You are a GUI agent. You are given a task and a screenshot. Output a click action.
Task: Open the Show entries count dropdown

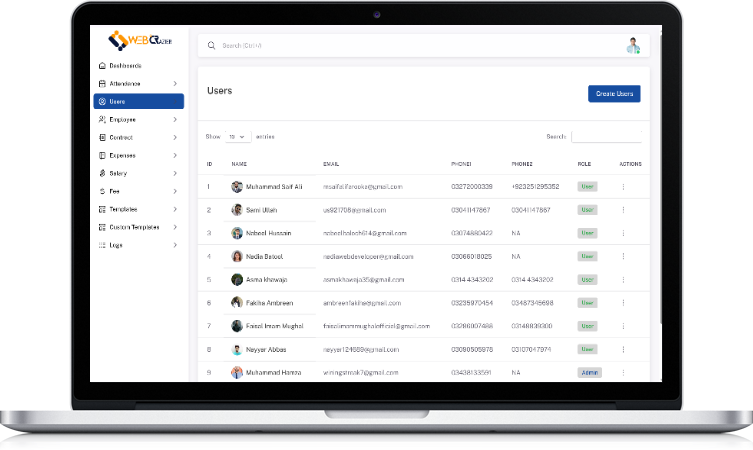(x=238, y=136)
